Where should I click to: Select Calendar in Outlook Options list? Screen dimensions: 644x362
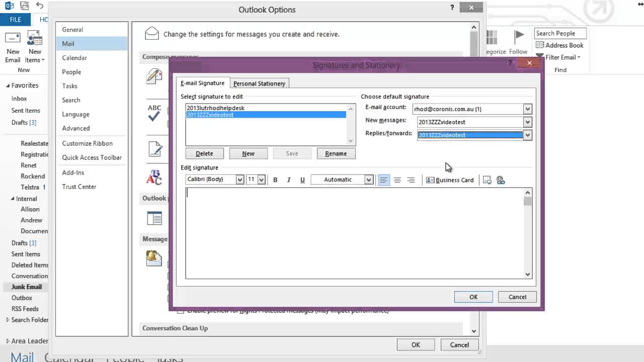point(92,58)
